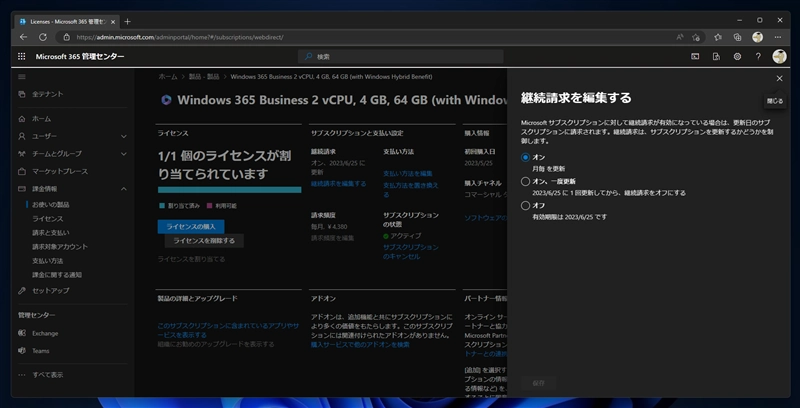Expand the チームとグループ chevron
The height and width of the screenshot is (408, 800).
click(x=124, y=154)
